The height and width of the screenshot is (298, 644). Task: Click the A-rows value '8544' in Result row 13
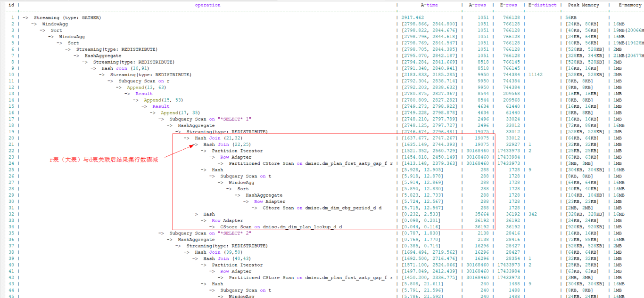[483, 94]
